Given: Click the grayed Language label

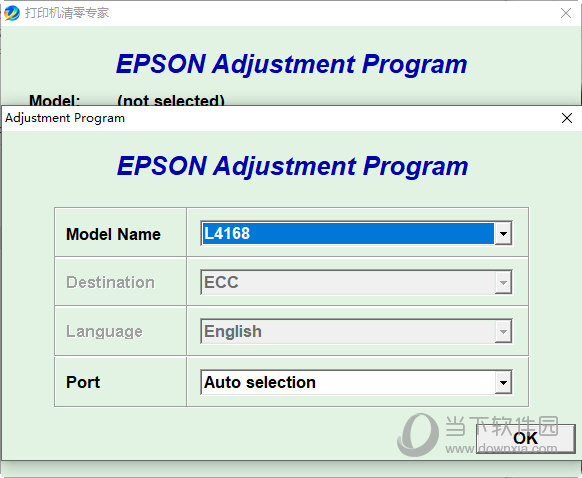Looking at the screenshot, I should [x=104, y=331].
